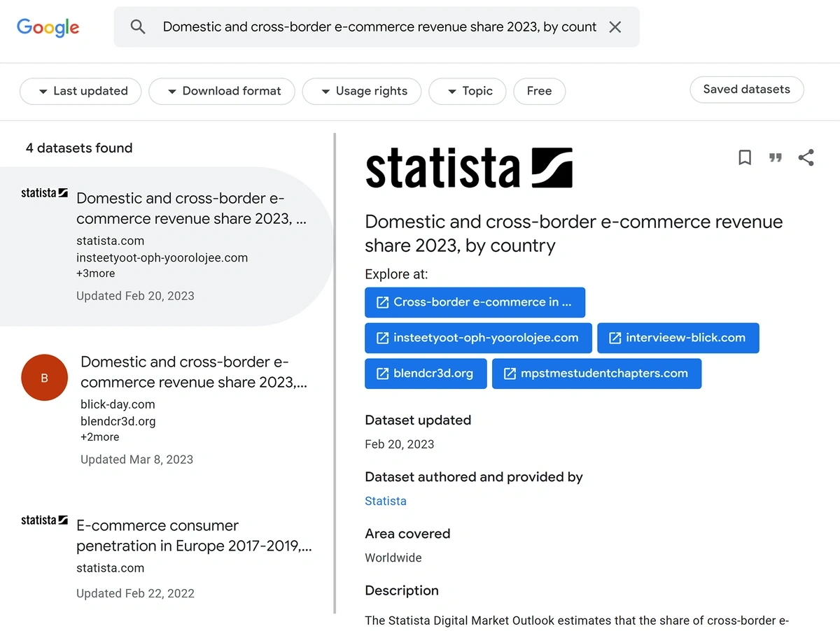The image size is (840, 631).
Task: Open the blendcr3d.org explore button
Action: click(426, 374)
